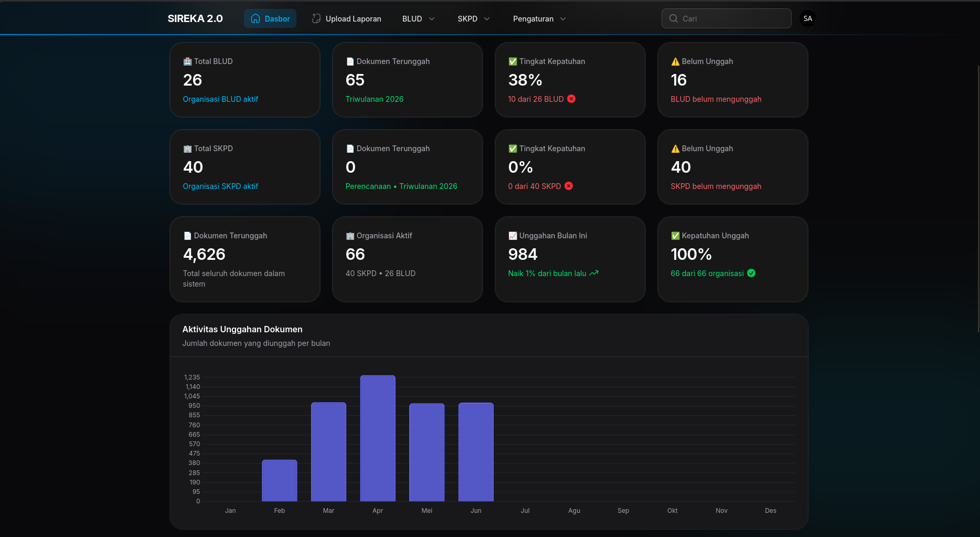
Task: Click the red X icon beside 10 dari 26 BLUD
Action: pos(571,99)
